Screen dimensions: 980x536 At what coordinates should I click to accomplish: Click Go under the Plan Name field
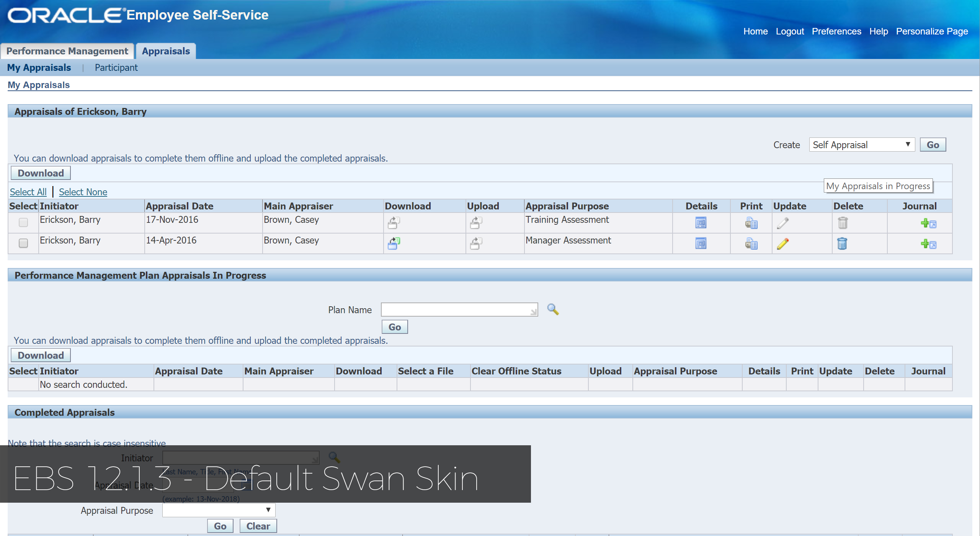tap(395, 327)
